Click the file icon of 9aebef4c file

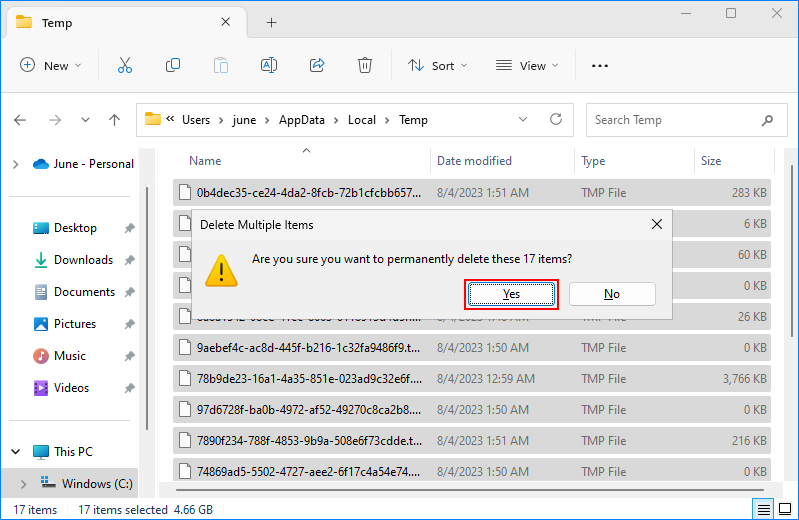click(x=185, y=347)
